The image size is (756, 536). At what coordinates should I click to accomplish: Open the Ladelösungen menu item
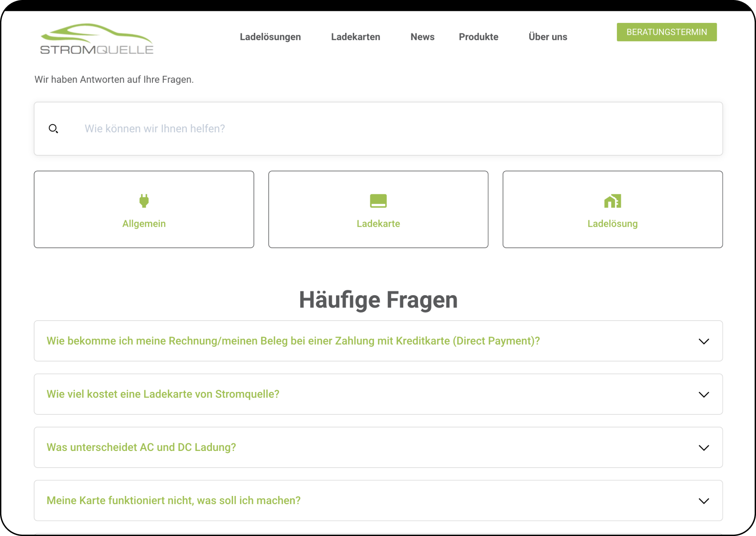pos(270,37)
